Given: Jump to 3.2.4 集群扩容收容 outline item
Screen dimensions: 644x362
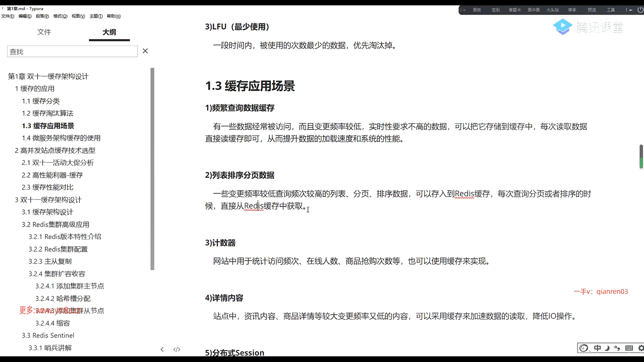Looking at the screenshot, I should tap(57, 274).
